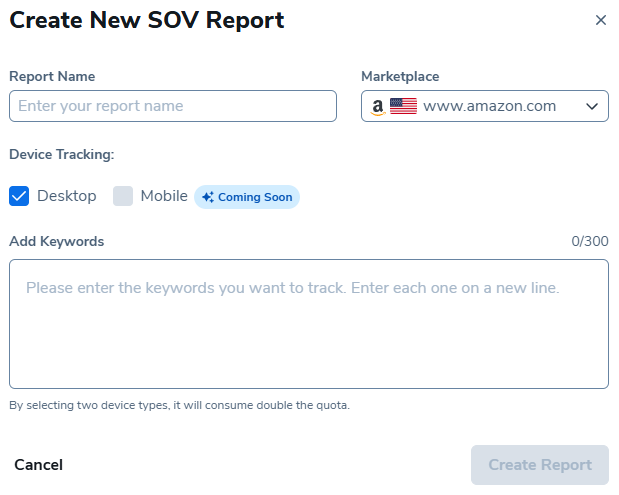Click the Desktop checkbox label
Screen dimensions: 619x495
[x=67, y=196]
